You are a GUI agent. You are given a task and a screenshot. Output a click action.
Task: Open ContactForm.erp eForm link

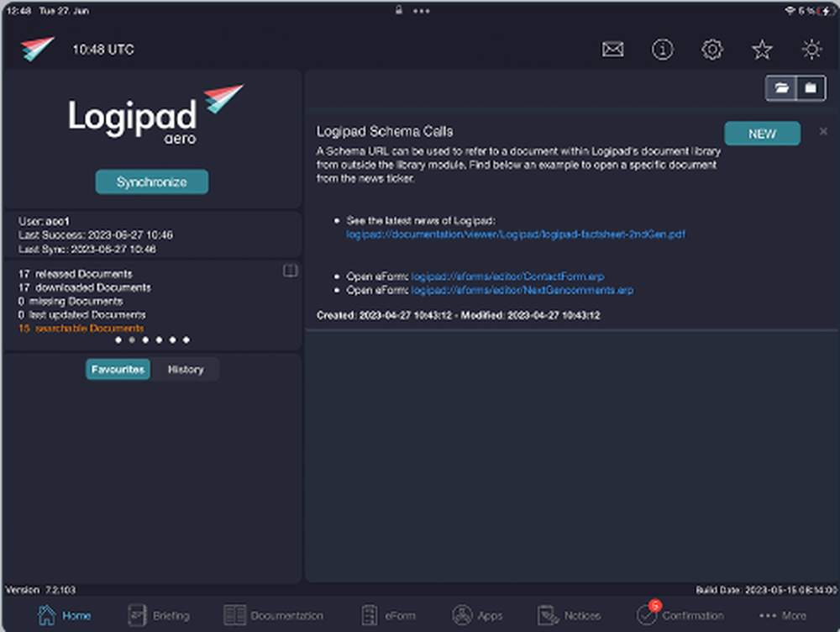[507, 276]
